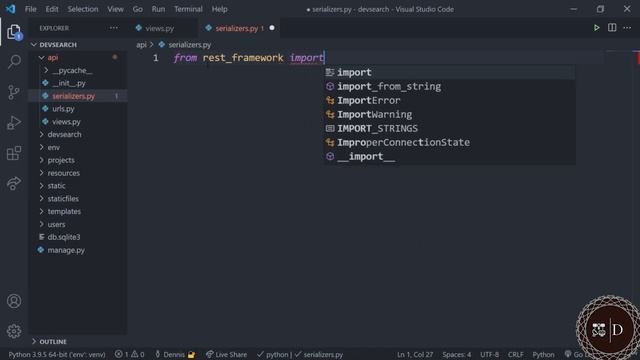Expand the devsearch folder

coord(78,134)
